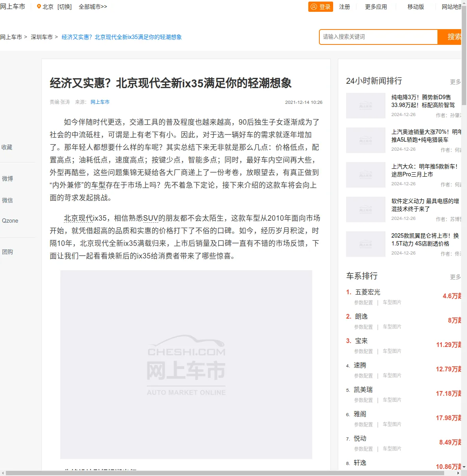Share the article to Qzone
The height and width of the screenshot is (476, 467).
click(x=10, y=221)
